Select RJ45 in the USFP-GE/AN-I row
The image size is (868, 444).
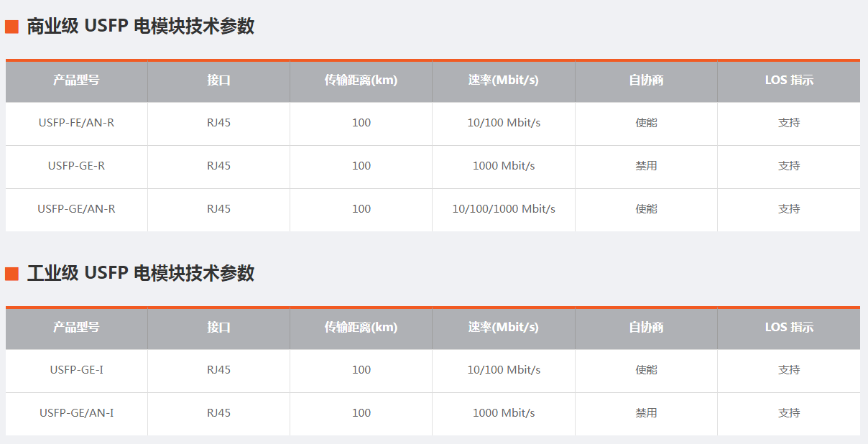pos(218,413)
